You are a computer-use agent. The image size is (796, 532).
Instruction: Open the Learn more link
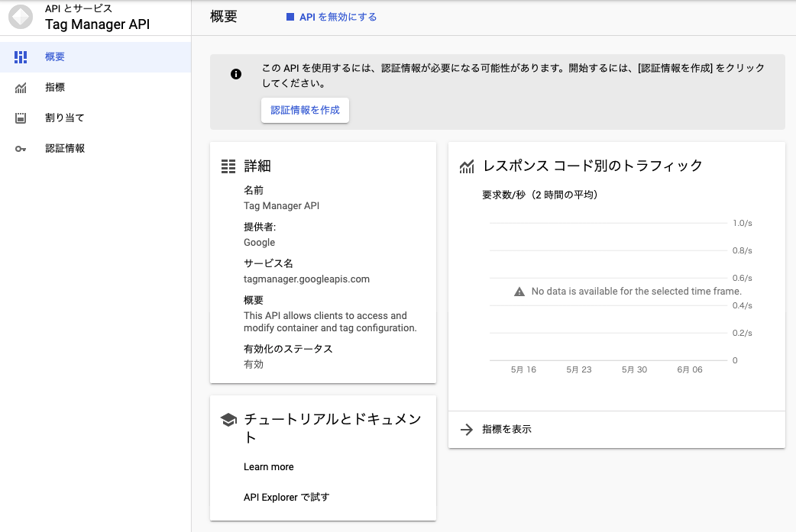[x=269, y=466]
